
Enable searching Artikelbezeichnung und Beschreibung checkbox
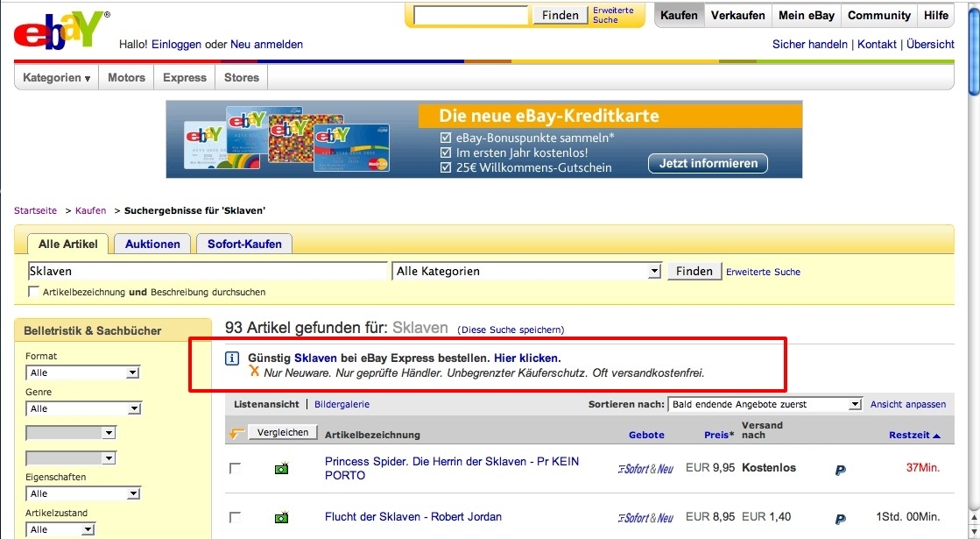coord(34,292)
